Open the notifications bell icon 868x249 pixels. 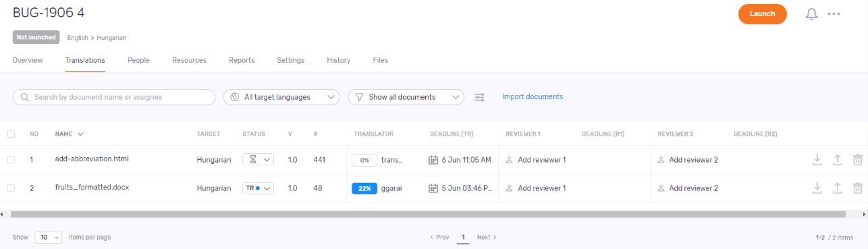click(x=812, y=13)
